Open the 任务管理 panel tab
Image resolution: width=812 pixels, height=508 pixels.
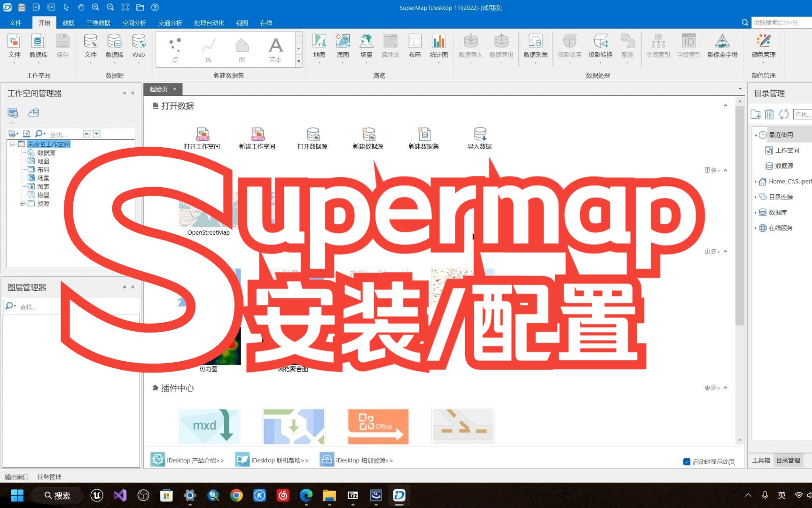coord(49,476)
